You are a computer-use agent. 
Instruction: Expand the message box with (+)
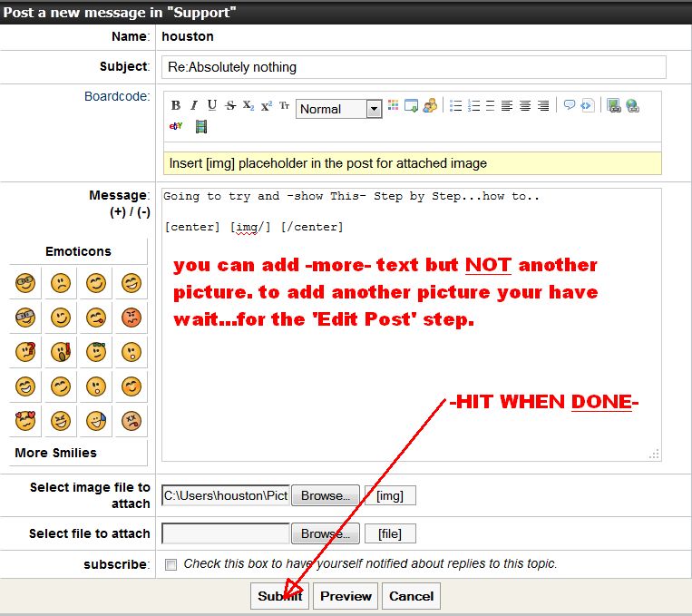(x=117, y=212)
